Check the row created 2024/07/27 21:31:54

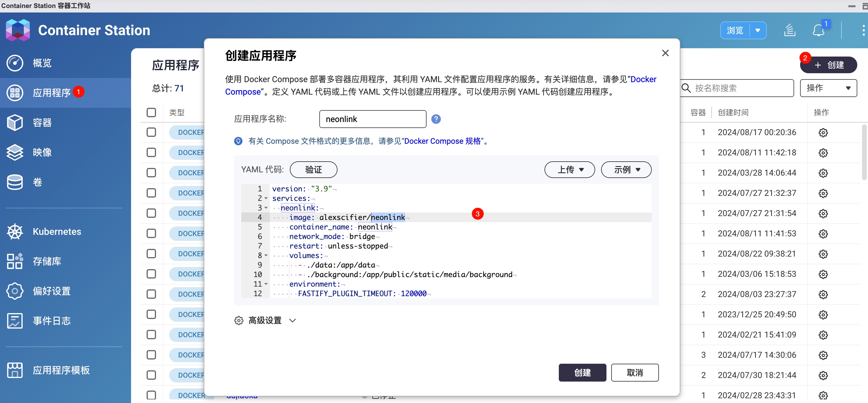point(151,213)
